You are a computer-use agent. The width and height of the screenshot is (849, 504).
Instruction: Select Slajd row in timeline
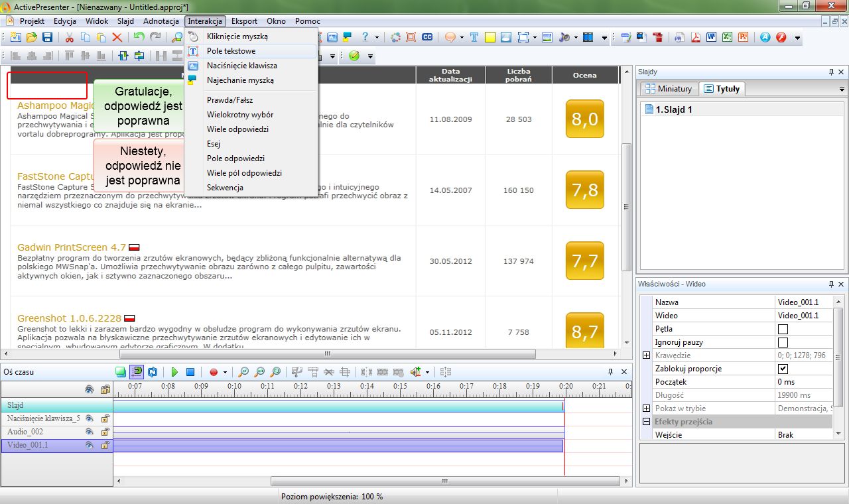[x=57, y=405]
